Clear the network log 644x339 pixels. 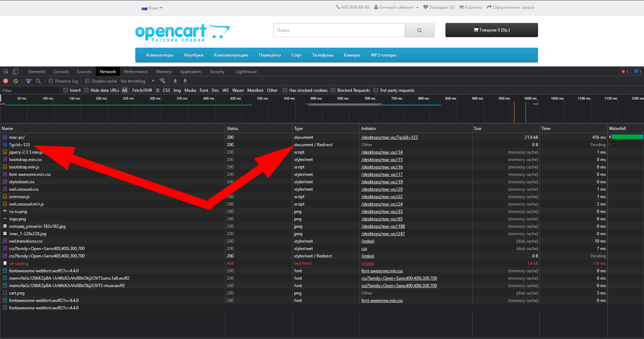(16, 81)
